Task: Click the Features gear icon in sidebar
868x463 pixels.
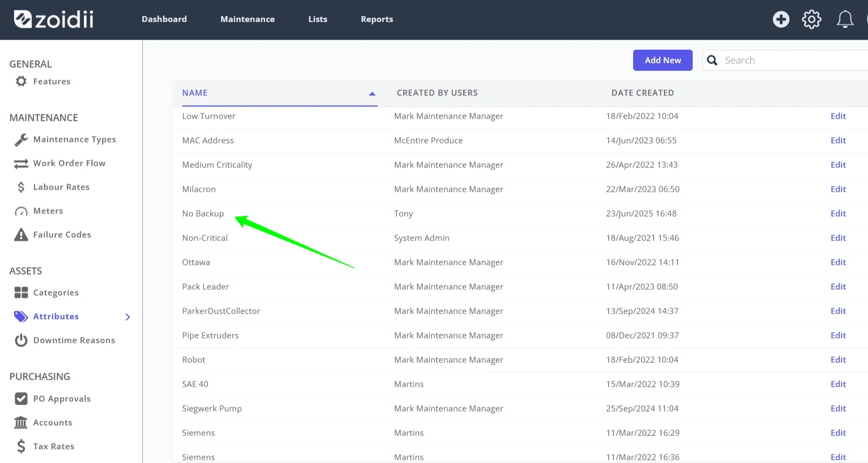Action: point(21,81)
